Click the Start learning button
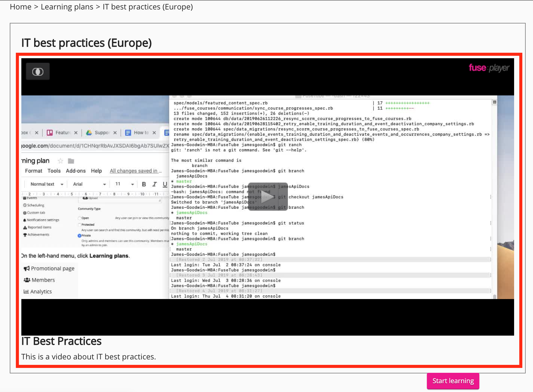The height and width of the screenshot is (392, 533). (453, 381)
